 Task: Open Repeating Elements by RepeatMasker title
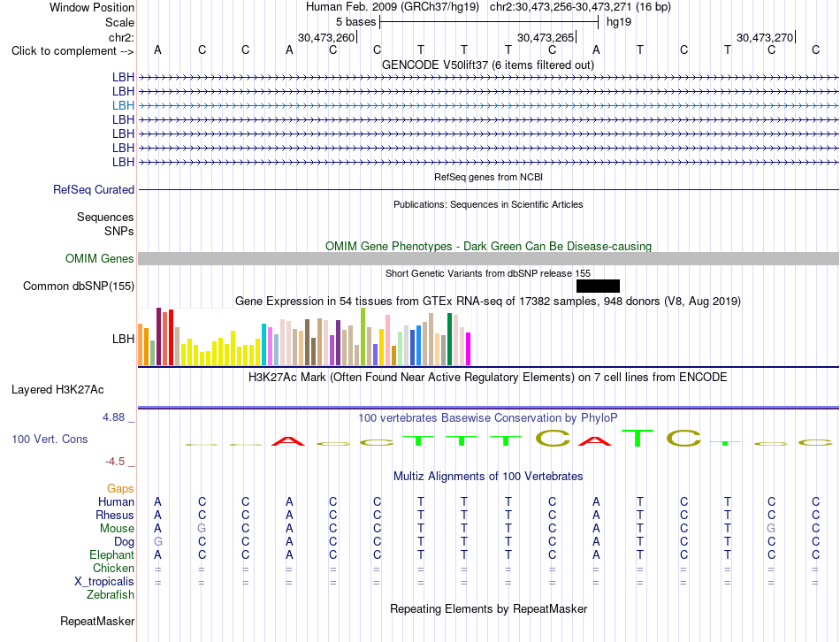pyautogui.click(x=488, y=608)
